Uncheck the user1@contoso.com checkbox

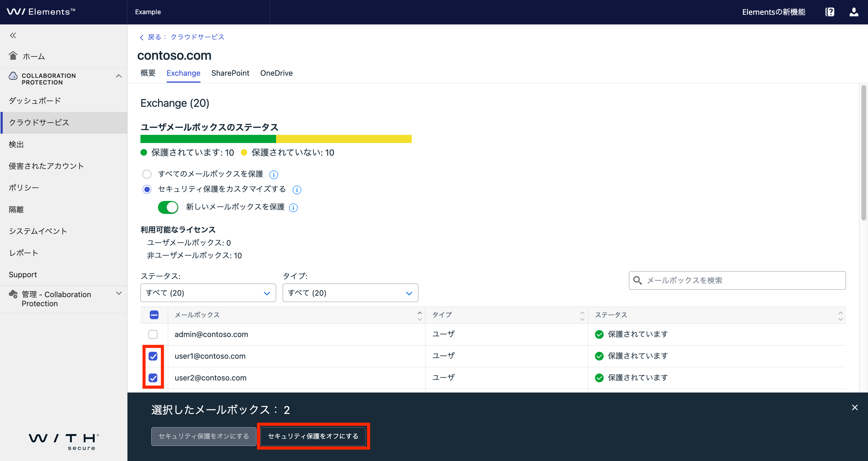(x=153, y=356)
